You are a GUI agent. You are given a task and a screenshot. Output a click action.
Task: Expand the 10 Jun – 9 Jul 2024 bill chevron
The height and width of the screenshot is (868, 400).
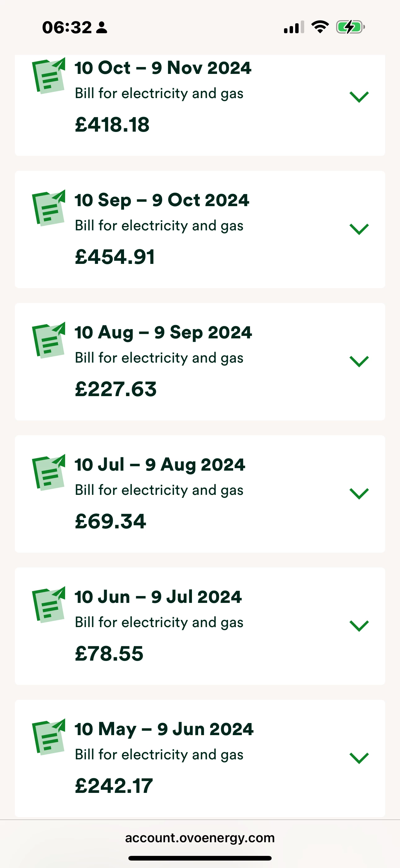[x=359, y=626]
